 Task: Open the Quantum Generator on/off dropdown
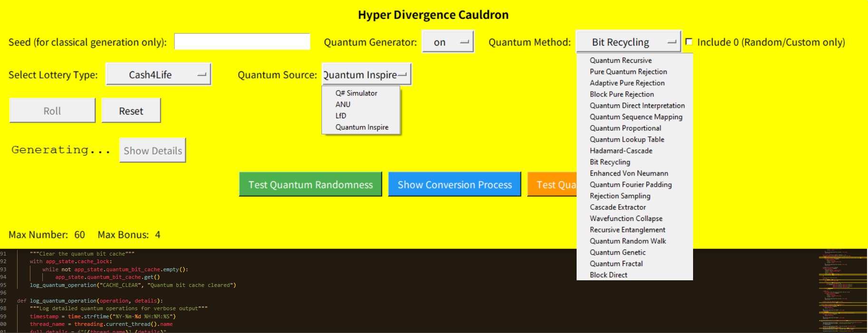tap(448, 42)
